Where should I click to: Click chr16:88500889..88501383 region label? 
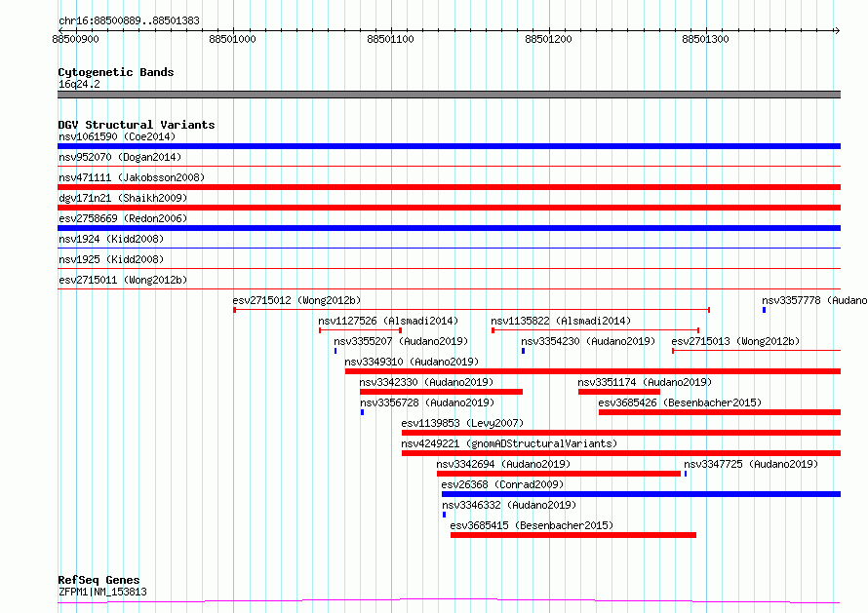point(129,21)
